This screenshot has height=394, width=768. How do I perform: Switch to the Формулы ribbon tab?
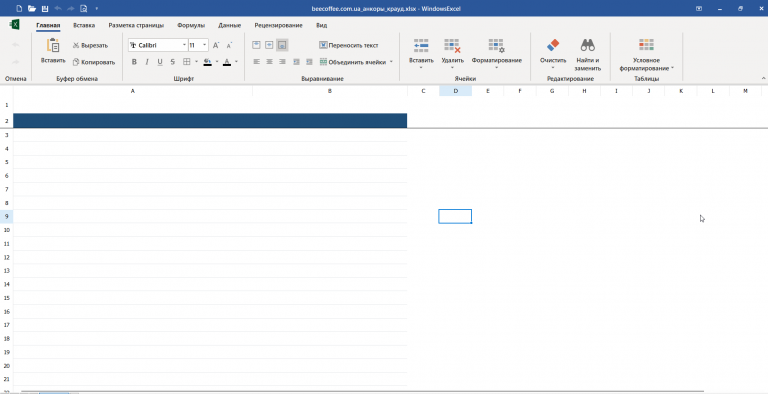point(191,25)
